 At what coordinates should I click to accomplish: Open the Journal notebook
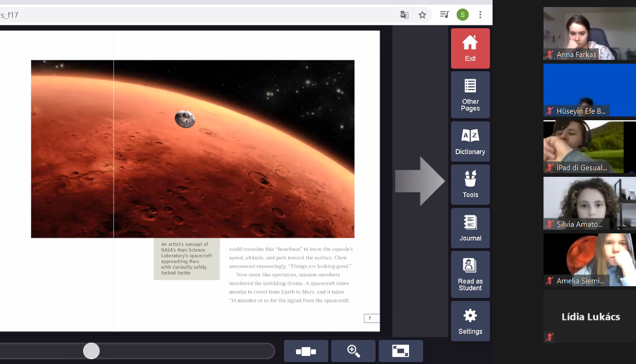tap(470, 228)
